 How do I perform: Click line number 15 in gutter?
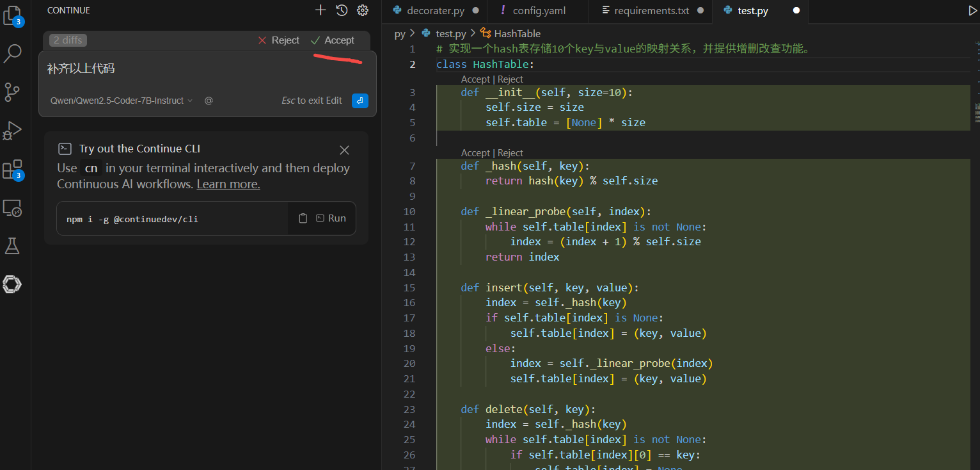click(409, 288)
